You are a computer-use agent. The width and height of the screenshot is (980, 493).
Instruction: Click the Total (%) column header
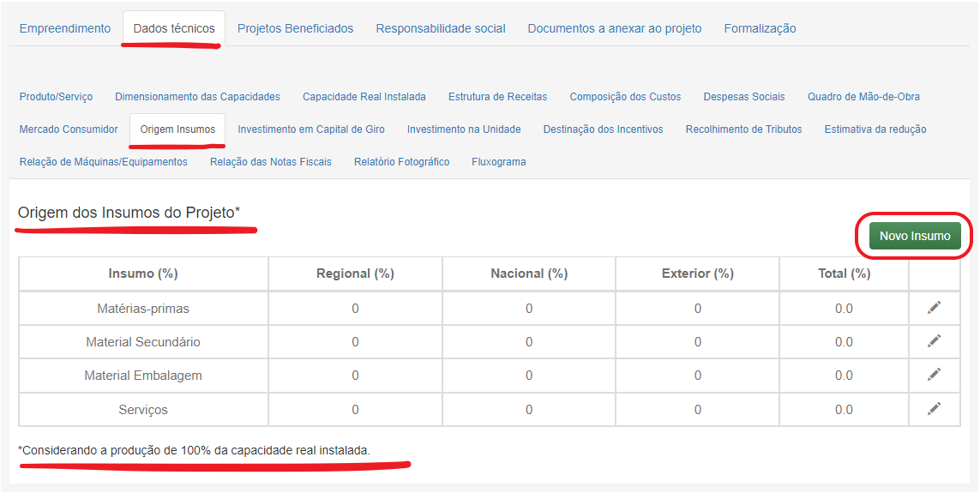(844, 274)
